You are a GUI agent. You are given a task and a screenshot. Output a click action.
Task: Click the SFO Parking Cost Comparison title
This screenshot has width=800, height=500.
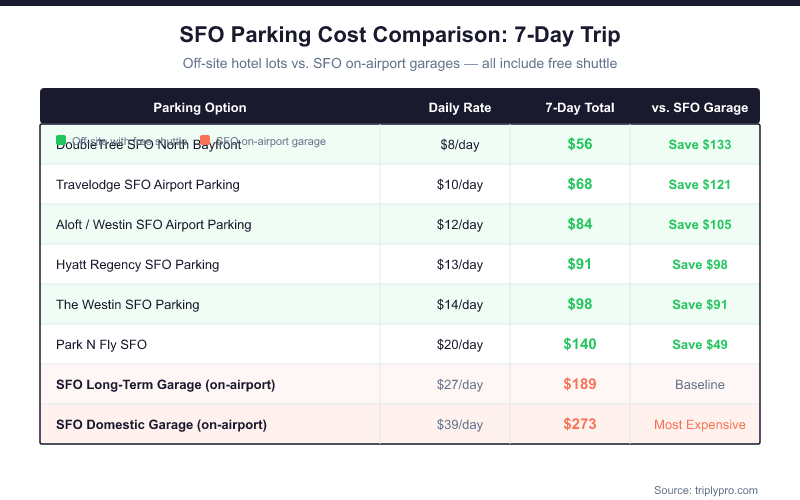point(400,35)
